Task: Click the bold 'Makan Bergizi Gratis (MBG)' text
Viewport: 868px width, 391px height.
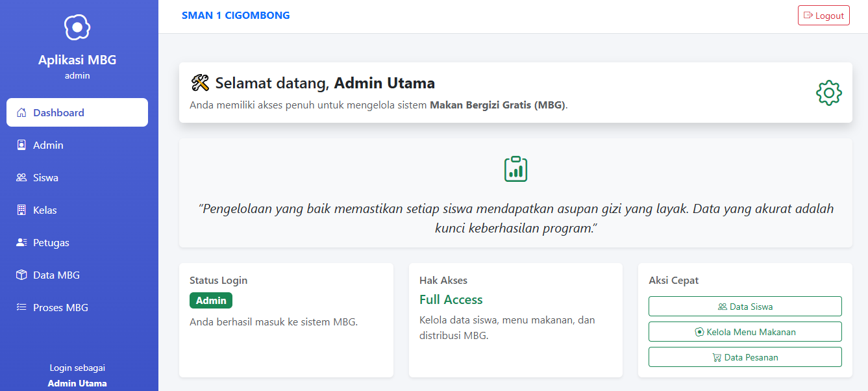Action: (x=497, y=105)
